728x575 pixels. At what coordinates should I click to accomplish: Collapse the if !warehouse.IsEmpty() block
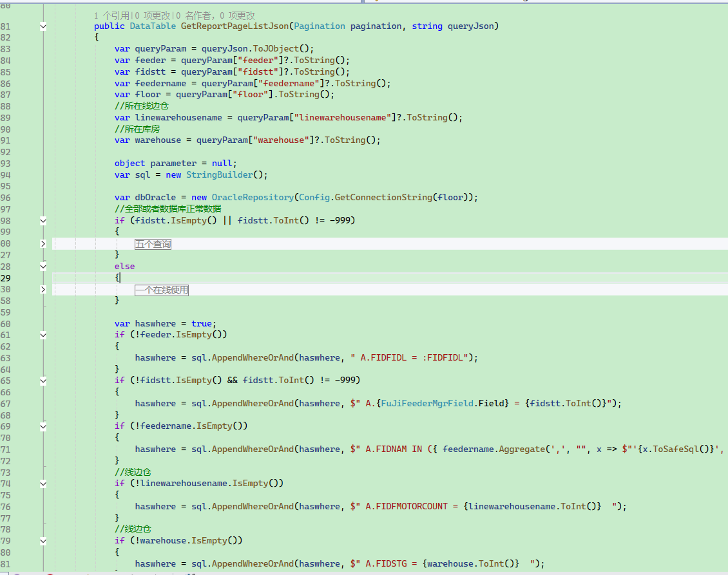point(43,541)
